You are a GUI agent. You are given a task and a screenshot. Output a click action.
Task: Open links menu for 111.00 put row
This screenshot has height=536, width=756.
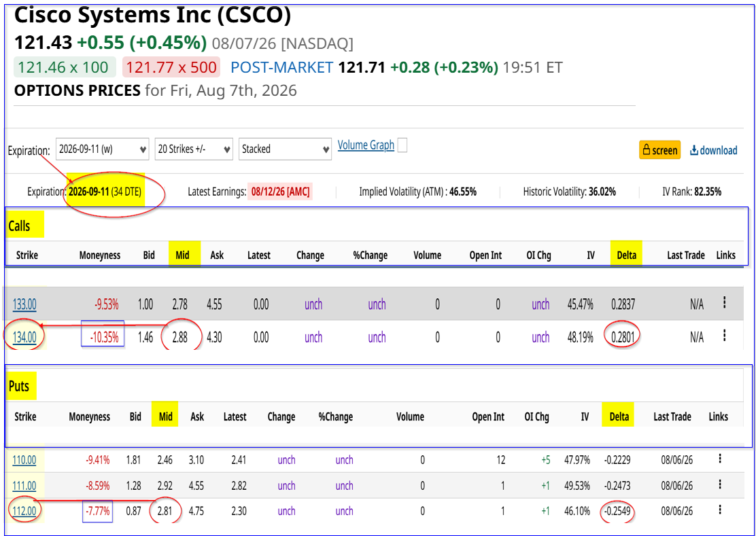coord(720,484)
